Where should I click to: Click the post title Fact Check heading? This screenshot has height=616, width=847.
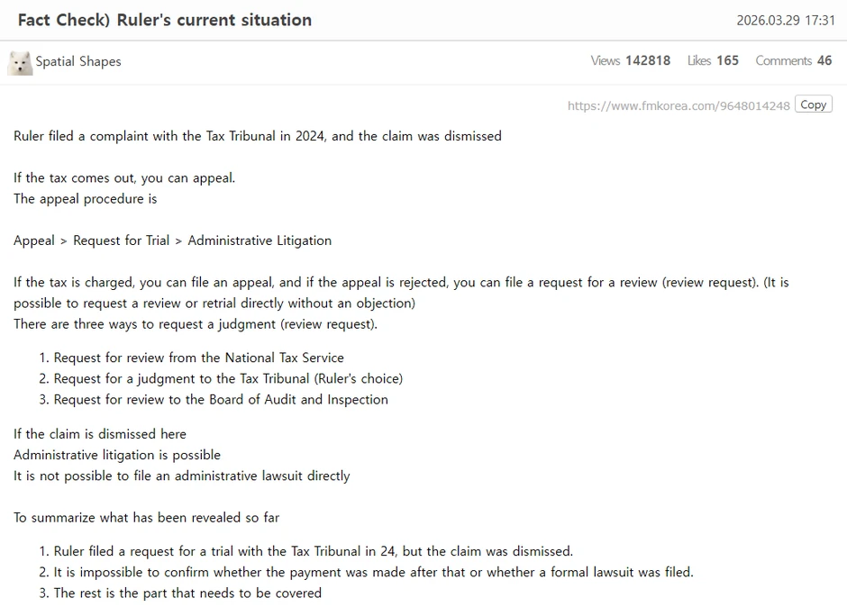(165, 20)
